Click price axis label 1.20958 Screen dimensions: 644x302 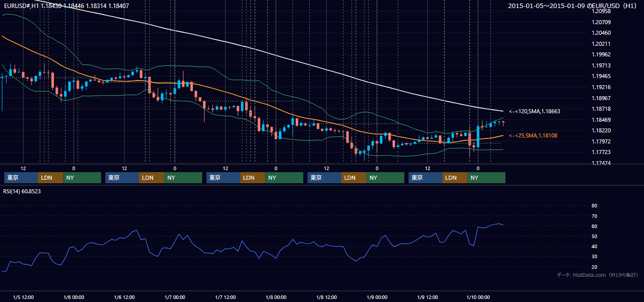click(601, 11)
